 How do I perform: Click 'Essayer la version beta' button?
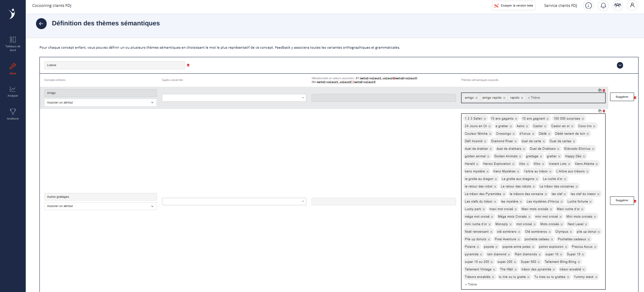pyautogui.click(x=514, y=5)
